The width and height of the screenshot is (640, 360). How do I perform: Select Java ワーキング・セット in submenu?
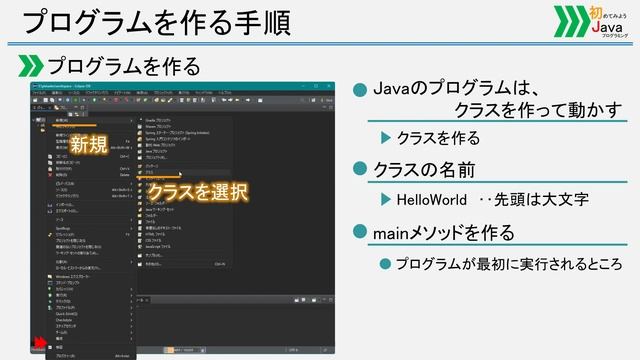pos(184,209)
